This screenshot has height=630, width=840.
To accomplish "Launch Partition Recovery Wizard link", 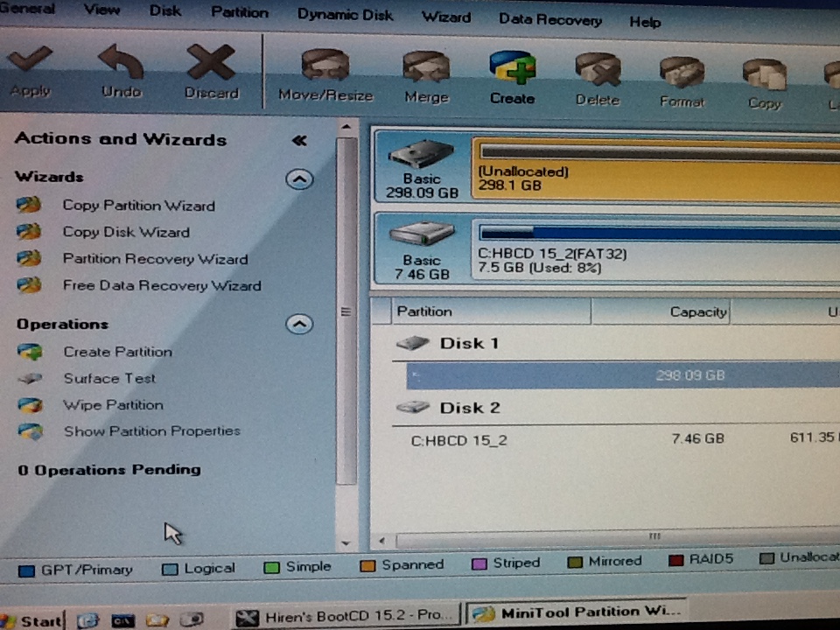I will (156, 259).
